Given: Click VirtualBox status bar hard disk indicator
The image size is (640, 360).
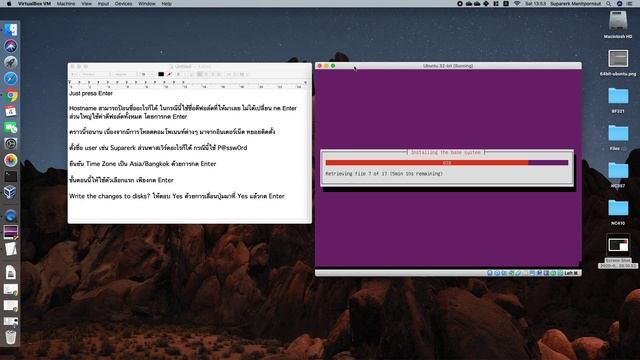Looking at the screenshot, I should (489, 273).
